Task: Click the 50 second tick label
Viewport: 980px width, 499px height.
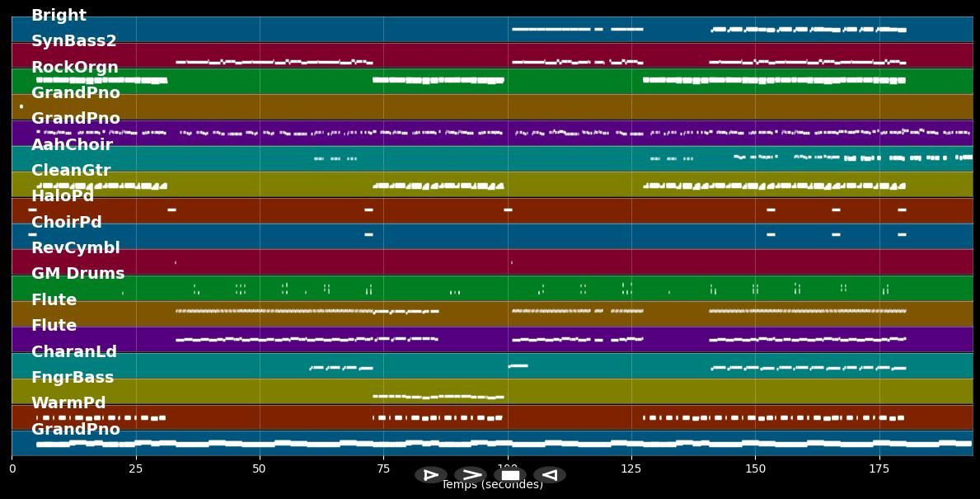Action: (260, 468)
